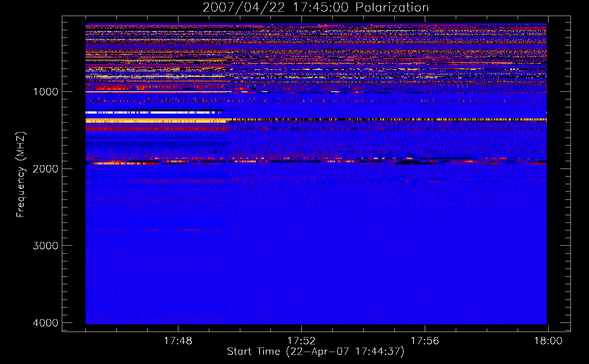The height and width of the screenshot is (364, 589).
Task: Click the 1000 frequency tick label
Action: 46,92
